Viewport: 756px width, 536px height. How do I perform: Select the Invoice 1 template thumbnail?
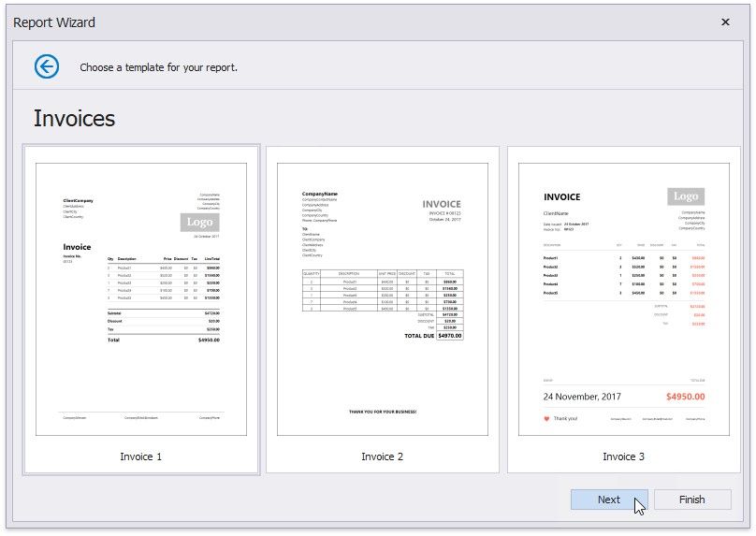[141, 299]
